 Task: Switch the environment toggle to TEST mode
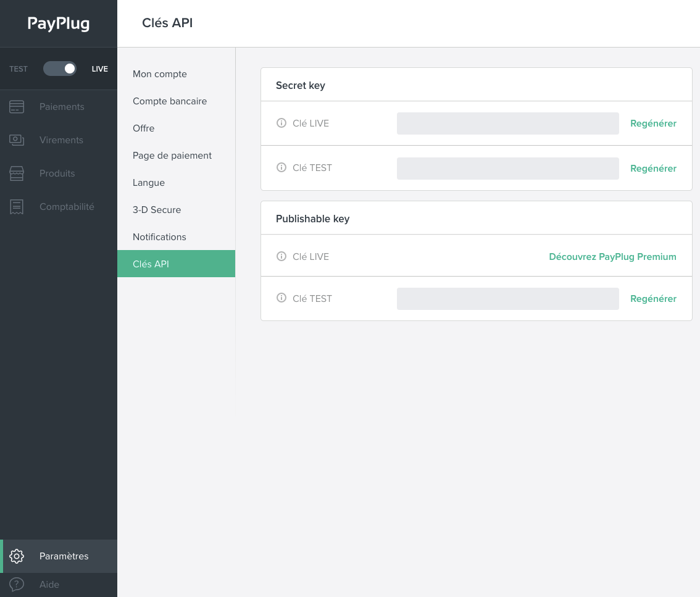click(60, 69)
